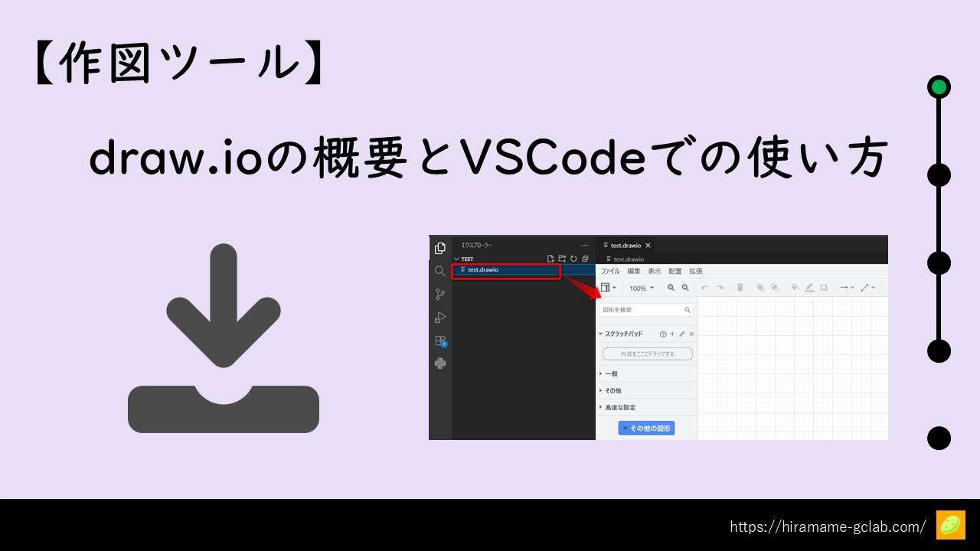Click the new file icon in Explorer
The width and height of the screenshot is (980, 551).
550,259
